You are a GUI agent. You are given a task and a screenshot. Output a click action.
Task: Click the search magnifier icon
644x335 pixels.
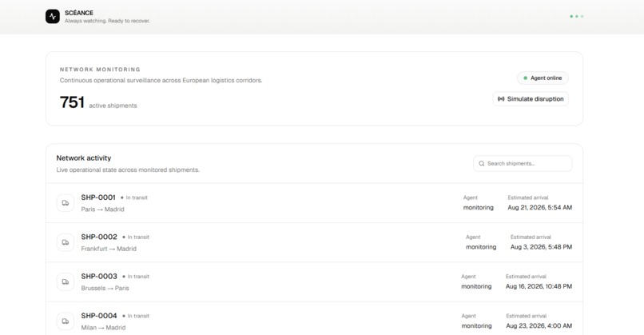(x=481, y=164)
